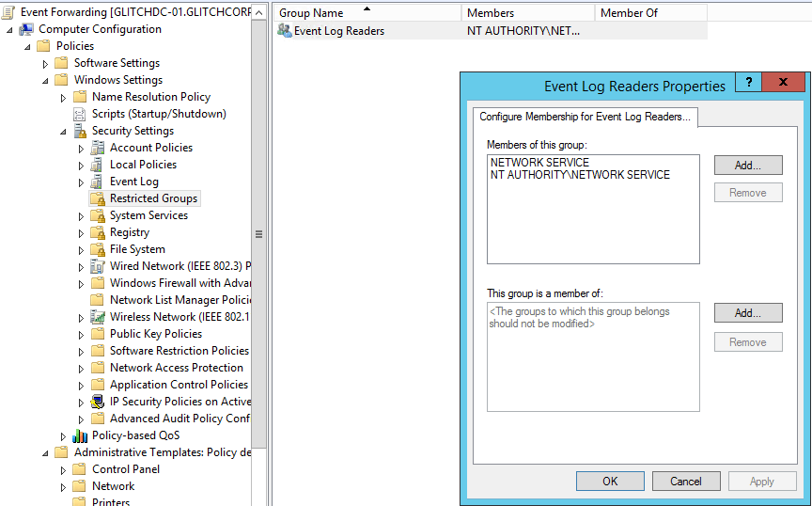
Task: Click the Account Policies icon
Action: coord(98,148)
